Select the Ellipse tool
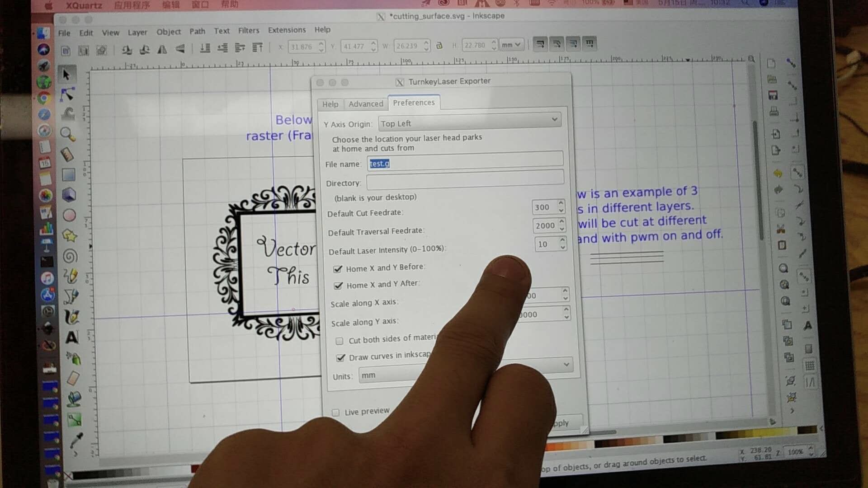Screen dimensions: 868x488 click(x=69, y=216)
